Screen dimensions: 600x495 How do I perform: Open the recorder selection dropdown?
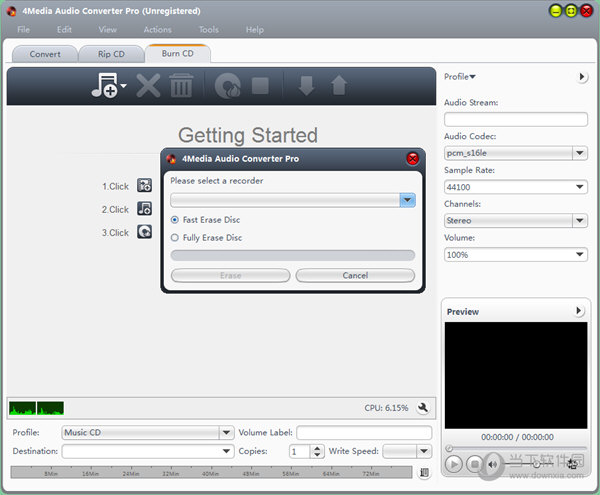[407, 200]
